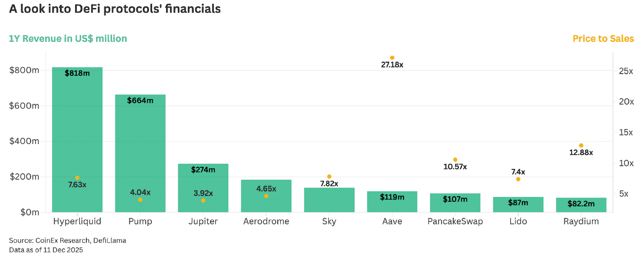The width and height of the screenshot is (644, 261).
Task: Select the Raydium 12.88x orange dot
Action: 581,146
